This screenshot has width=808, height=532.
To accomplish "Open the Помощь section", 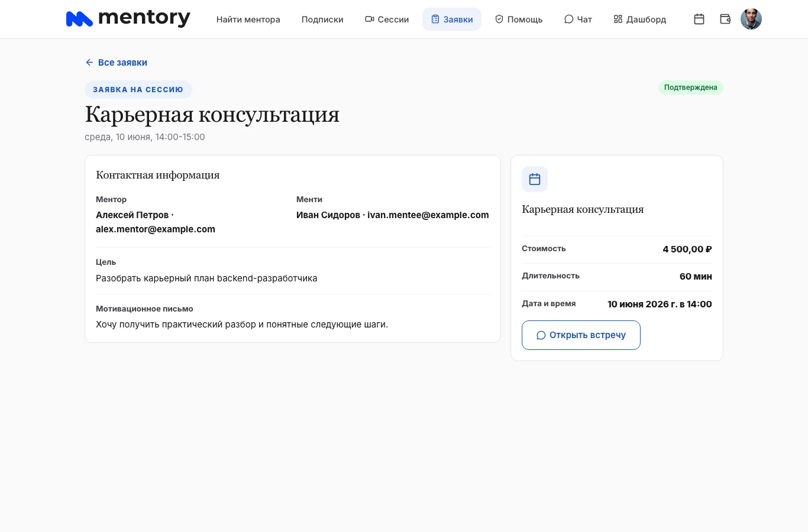I will (x=519, y=20).
